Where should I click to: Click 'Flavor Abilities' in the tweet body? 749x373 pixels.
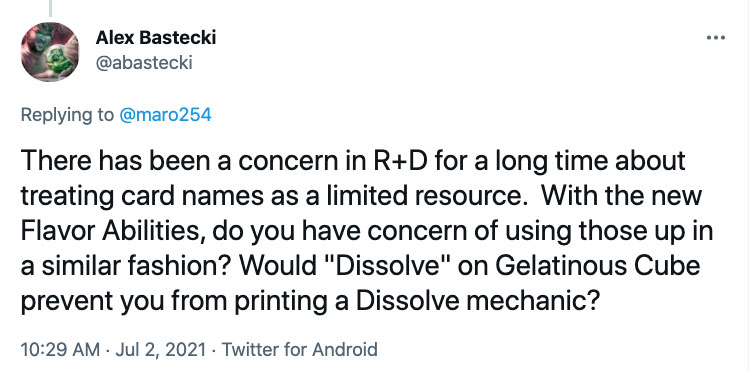pyautogui.click(x=113, y=231)
